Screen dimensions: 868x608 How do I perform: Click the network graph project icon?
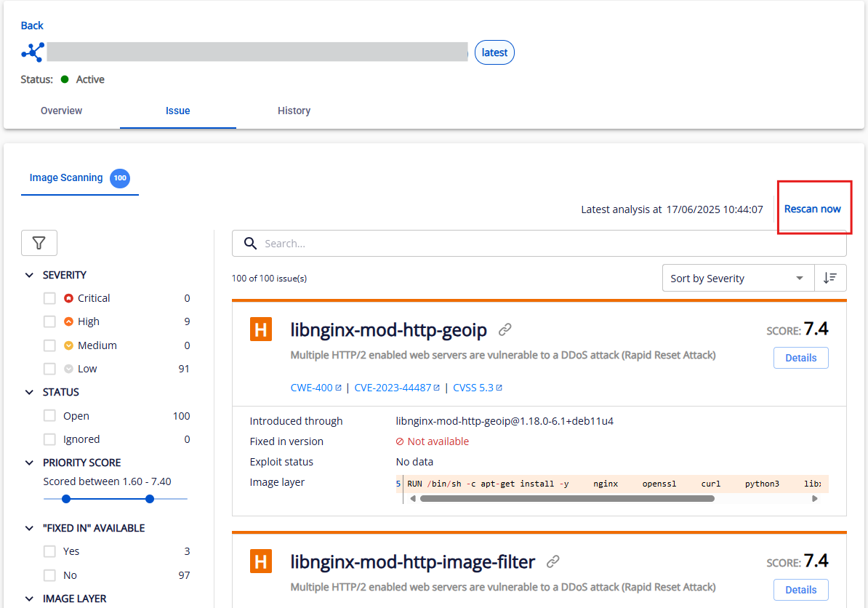33,52
